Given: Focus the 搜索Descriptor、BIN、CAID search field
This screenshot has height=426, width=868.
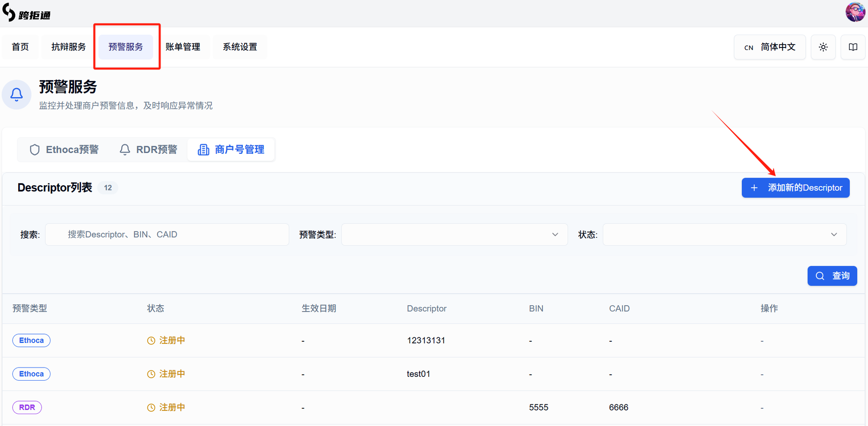Looking at the screenshot, I should tap(167, 234).
